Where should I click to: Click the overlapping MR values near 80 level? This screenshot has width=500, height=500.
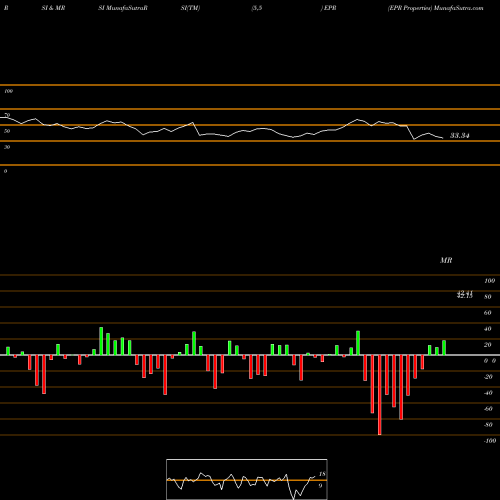tap(465, 294)
